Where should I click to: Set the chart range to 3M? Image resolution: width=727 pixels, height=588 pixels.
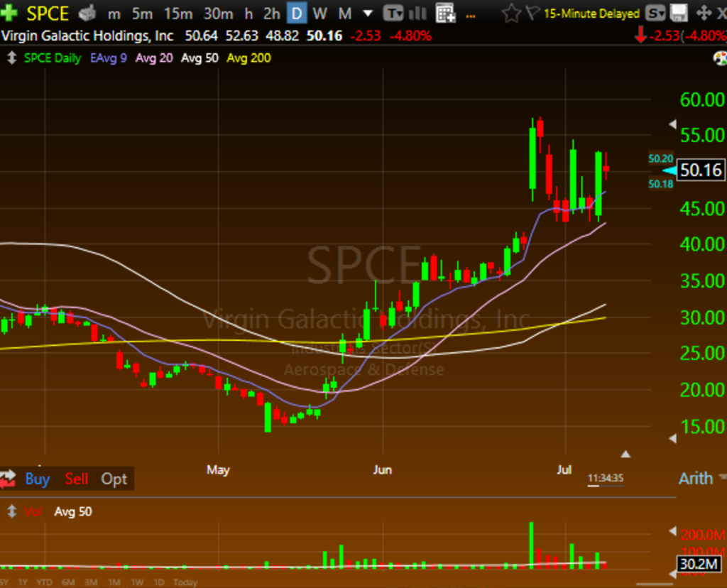click(x=91, y=582)
